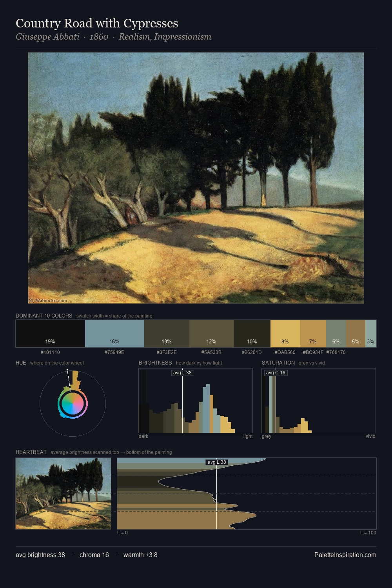Viewport: 392px width, 588px height.
Task: Click the 'avg L 38' brightness histogram label
Action: pyautogui.click(x=182, y=373)
